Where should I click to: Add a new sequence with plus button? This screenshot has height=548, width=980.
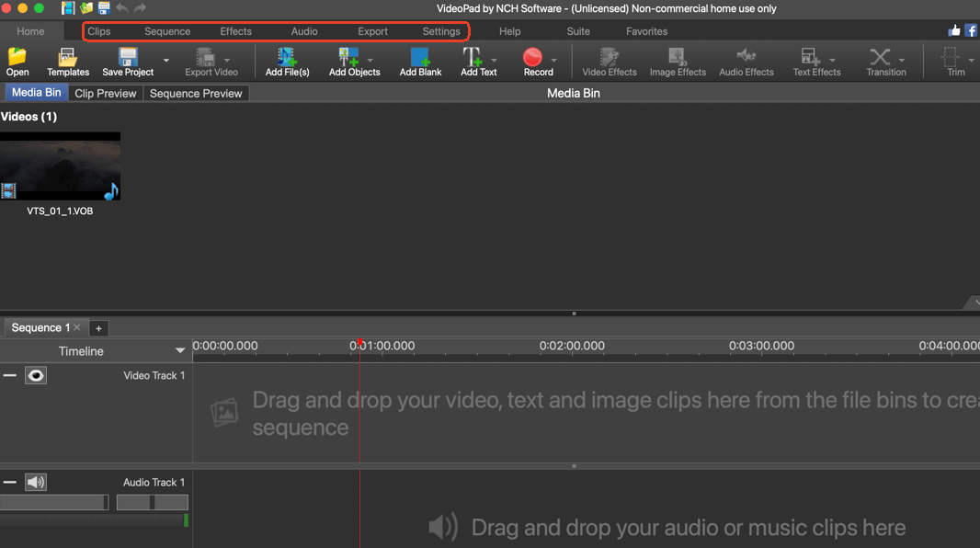click(98, 328)
